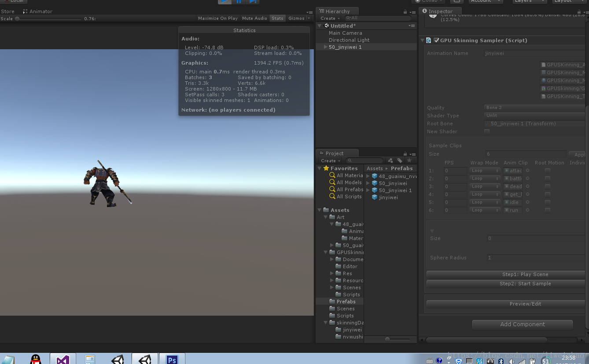Click the Inspector horizontal scrollbar
This screenshot has height=364, width=589.
[x=486, y=340]
